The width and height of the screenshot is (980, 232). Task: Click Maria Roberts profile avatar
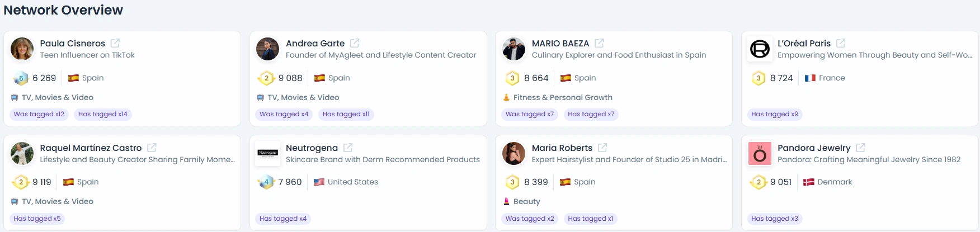(513, 154)
